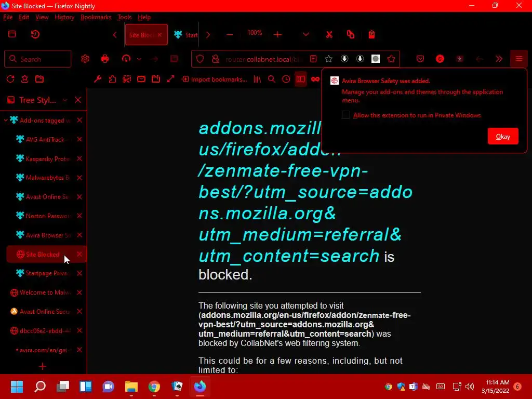
Task: Open the Library books icon
Action: point(257,79)
